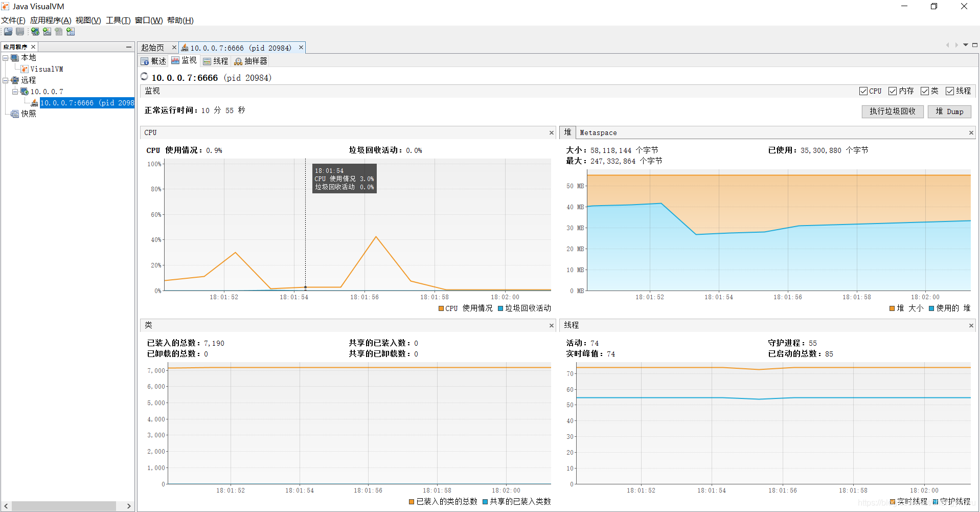The height and width of the screenshot is (512, 980).
Task: Collapse the 本地 tree node
Action: 6,58
